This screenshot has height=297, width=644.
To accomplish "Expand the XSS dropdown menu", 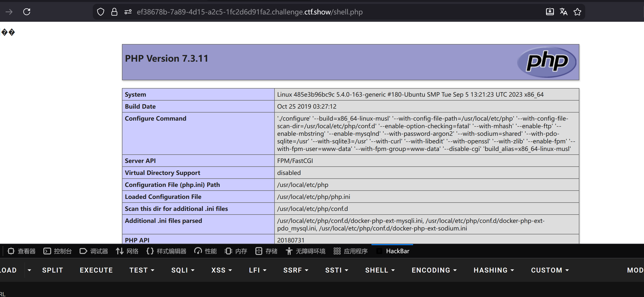I will (x=222, y=270).
